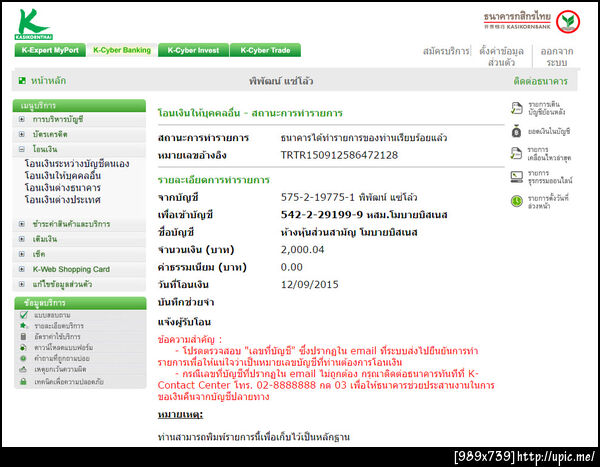Click the calculator icon for อัตราค่าใช้บริการ
Viewport: 600px width, 467px height.
click(x=23, y=336)
